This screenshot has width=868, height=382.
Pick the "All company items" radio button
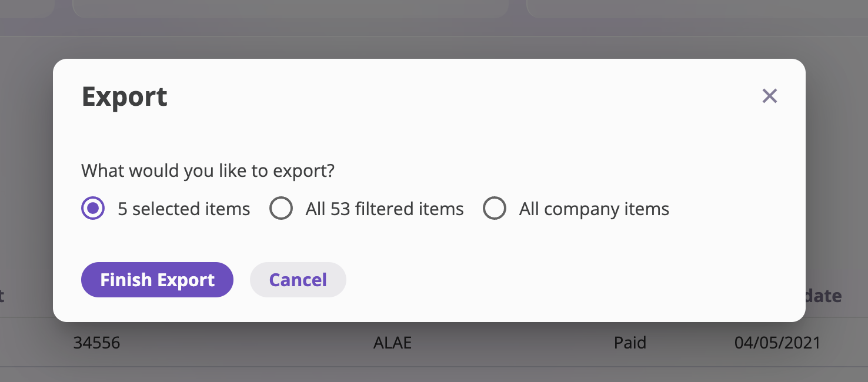click(495, 209)
